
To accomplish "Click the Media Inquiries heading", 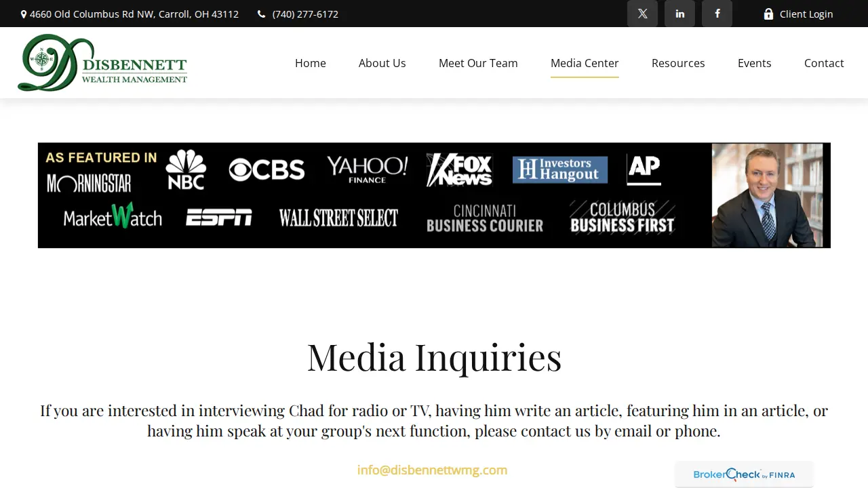I will click(434, 357).
